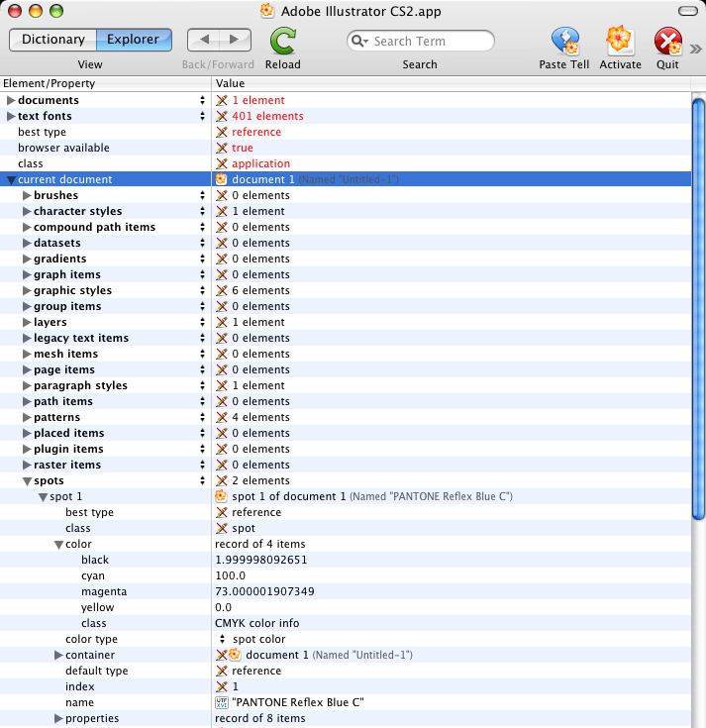Collapse the current document row
The height and width of the screenshot is (728, 706).
11,180
